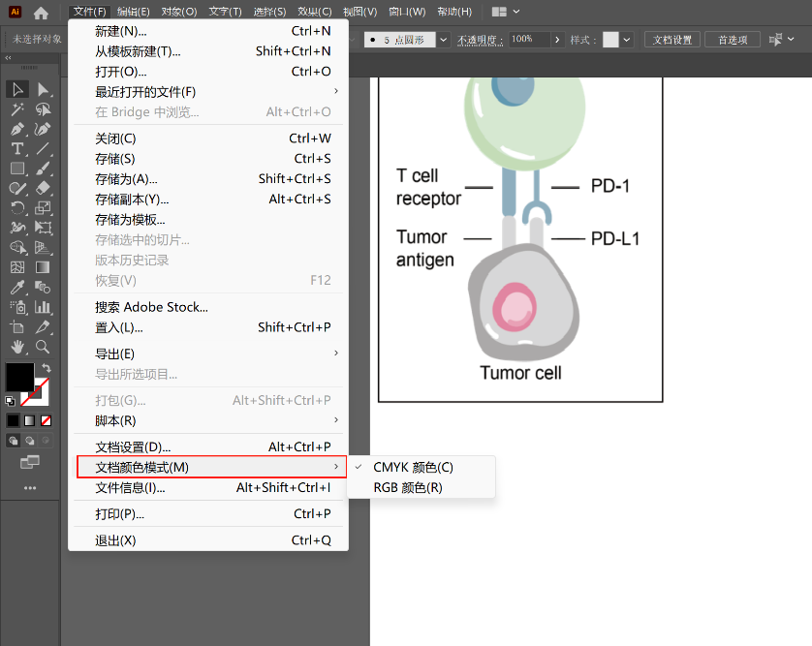This screenshot has height=646, width=812.
Task: Select the Hand tool
Action: pyautogui.click(x=17, y=346)
